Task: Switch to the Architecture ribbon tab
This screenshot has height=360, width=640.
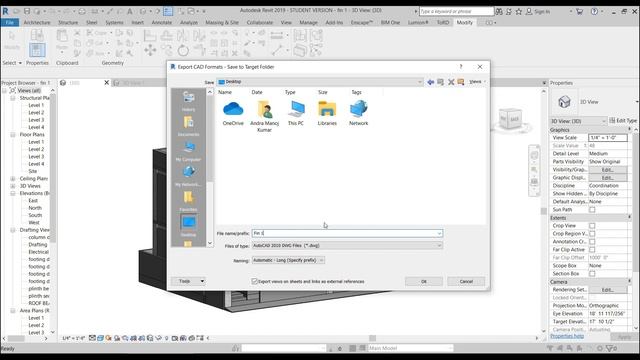Action: [x=37, y=22]
